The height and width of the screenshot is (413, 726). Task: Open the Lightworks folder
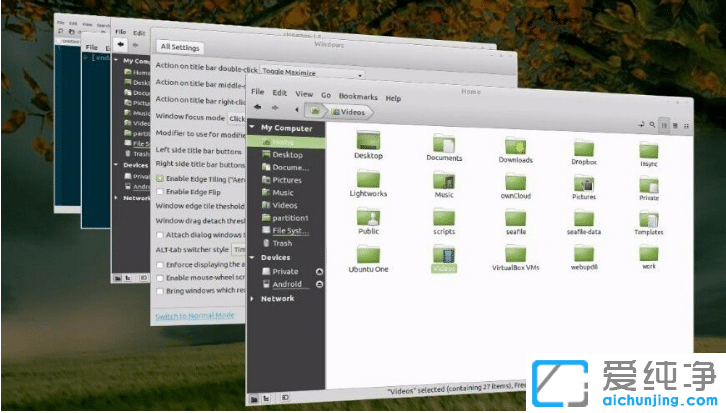click(x=368, y=180)
